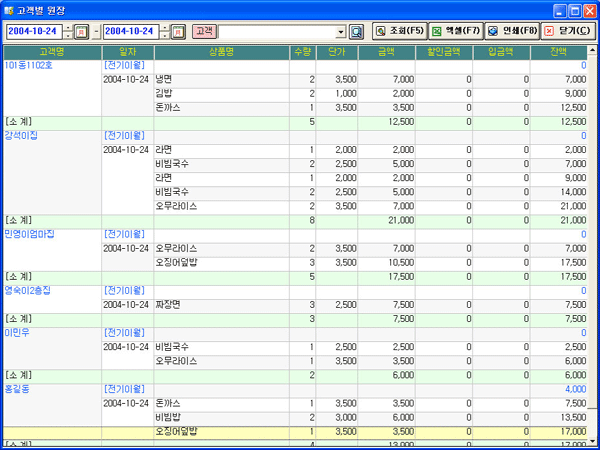
Task: Select the customer name 이민우
Action: click(17, 333)
